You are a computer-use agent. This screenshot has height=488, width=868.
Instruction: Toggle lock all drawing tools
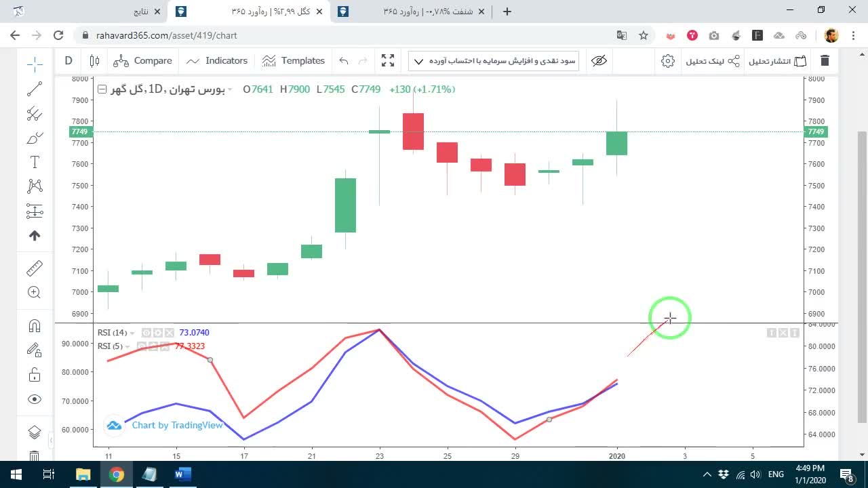tap(35, 375)
